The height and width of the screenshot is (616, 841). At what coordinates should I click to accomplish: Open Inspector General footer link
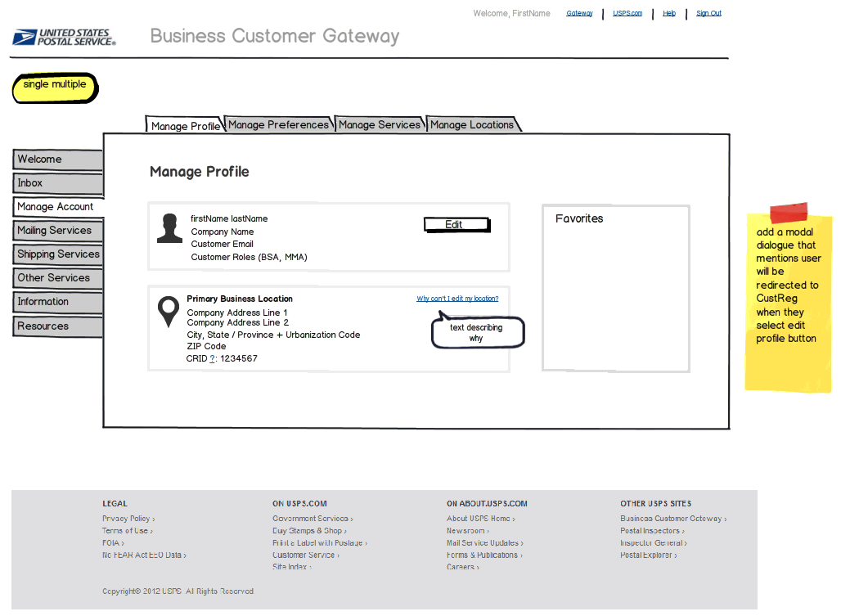(653, 543)
